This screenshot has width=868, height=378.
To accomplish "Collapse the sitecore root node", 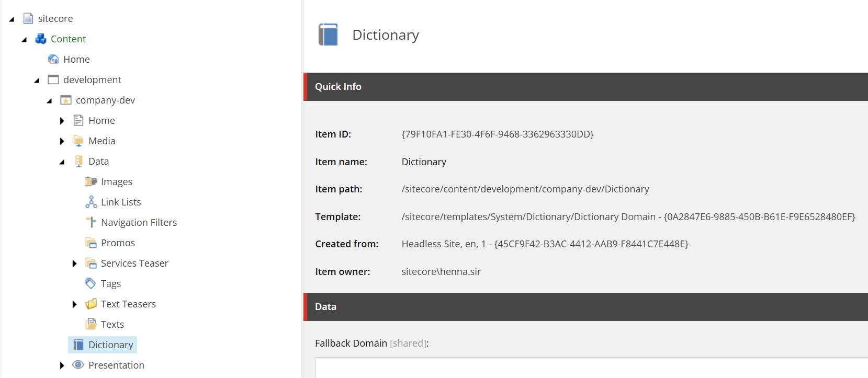I will [12, 19].
